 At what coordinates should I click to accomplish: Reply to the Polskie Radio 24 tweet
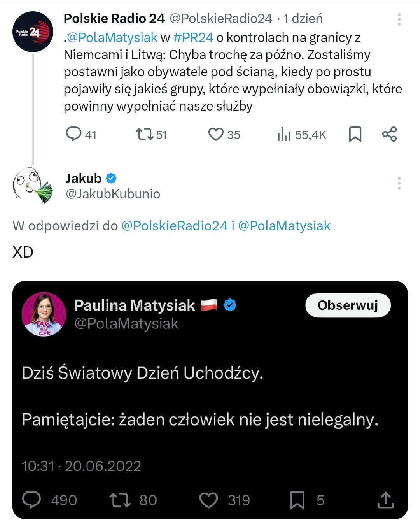[x=73, y=134]
